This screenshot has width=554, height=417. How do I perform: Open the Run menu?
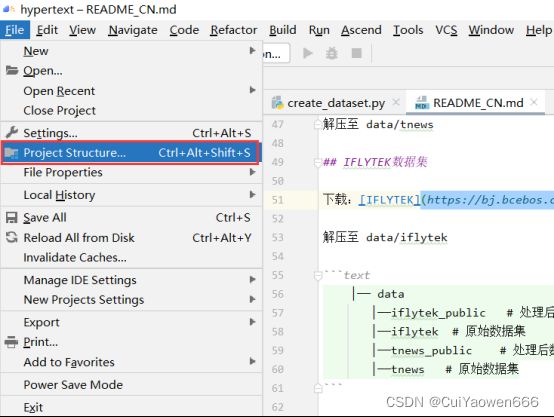click(x=319, y=30)
